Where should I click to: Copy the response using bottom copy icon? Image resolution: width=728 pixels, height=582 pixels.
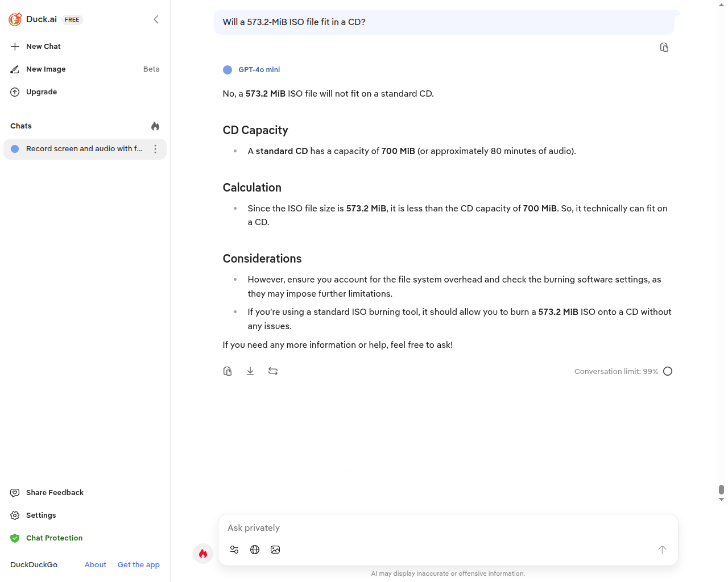click(x=227, y=371)
